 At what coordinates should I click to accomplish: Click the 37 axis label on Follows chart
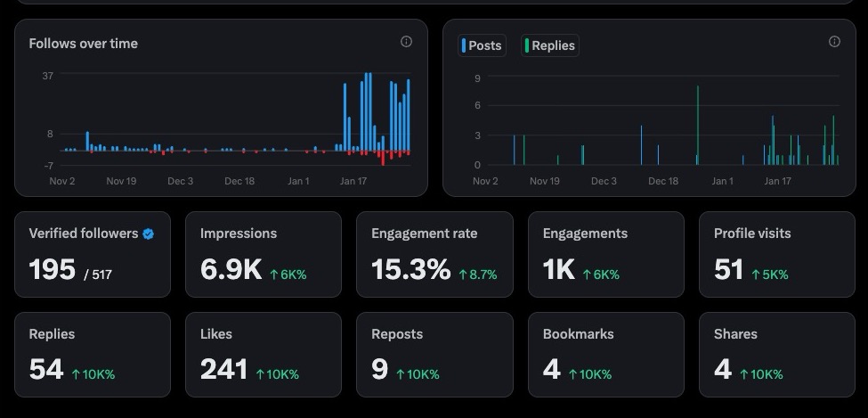[47, 76]
